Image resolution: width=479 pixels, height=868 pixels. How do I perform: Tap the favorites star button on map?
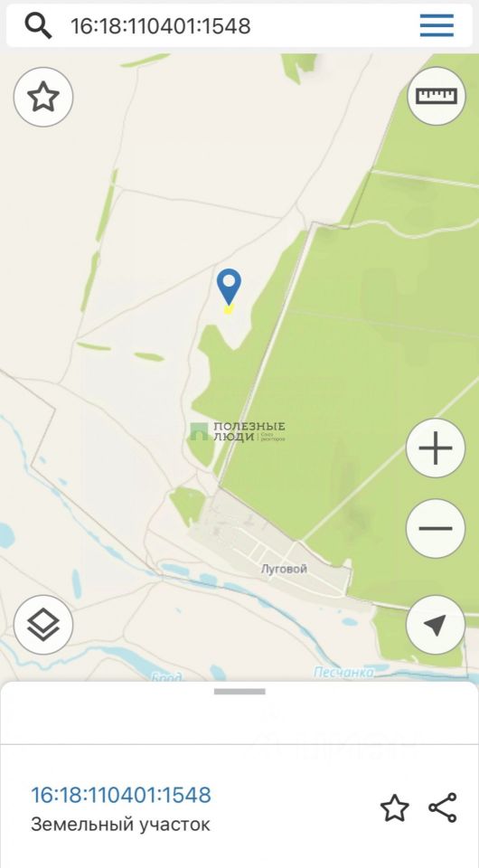[43, 97]
